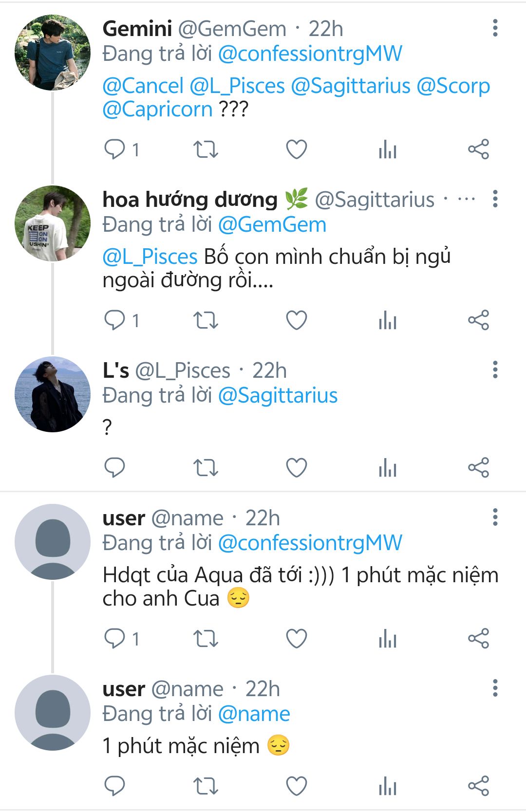Like Gemini's reply tweet
The height and width of the screenshot is (812, 526).
click(x=296, y=149)
